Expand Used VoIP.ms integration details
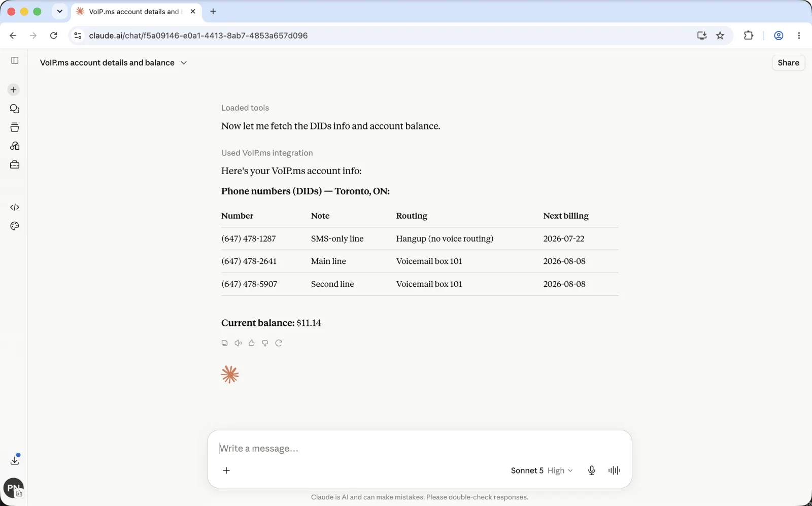Image resolution: width=812 pixels, height=506 pixels. [267, 153]
